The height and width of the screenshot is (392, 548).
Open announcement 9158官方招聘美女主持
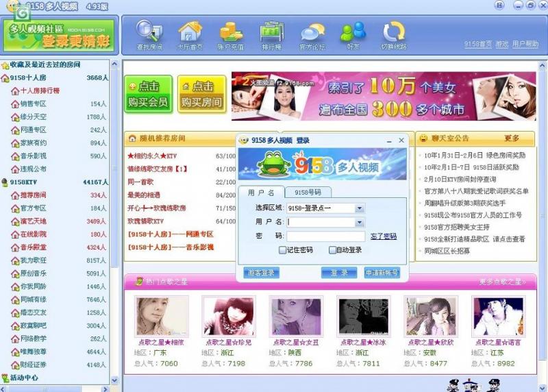(456, 228)
